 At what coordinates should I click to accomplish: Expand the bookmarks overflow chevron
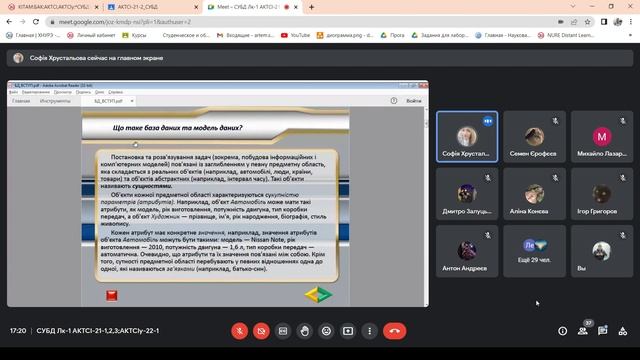tap(631, 36)
